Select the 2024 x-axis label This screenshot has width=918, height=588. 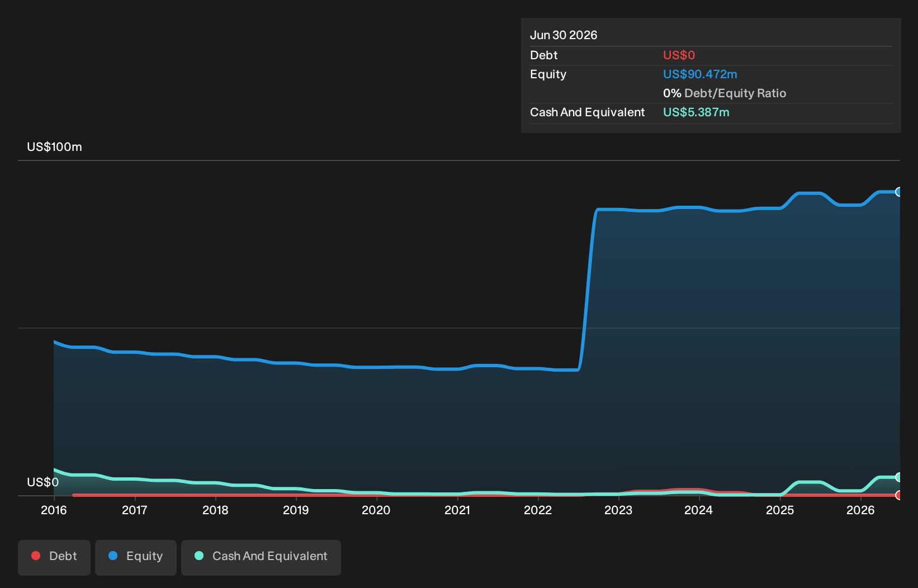click(699, 510)
